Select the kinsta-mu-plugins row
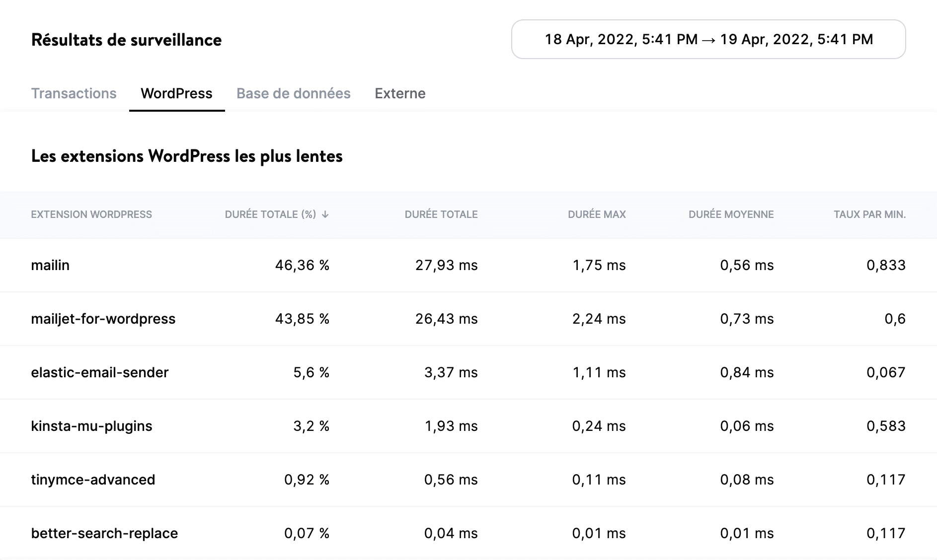The image size is (937, 560). point(92,426)
